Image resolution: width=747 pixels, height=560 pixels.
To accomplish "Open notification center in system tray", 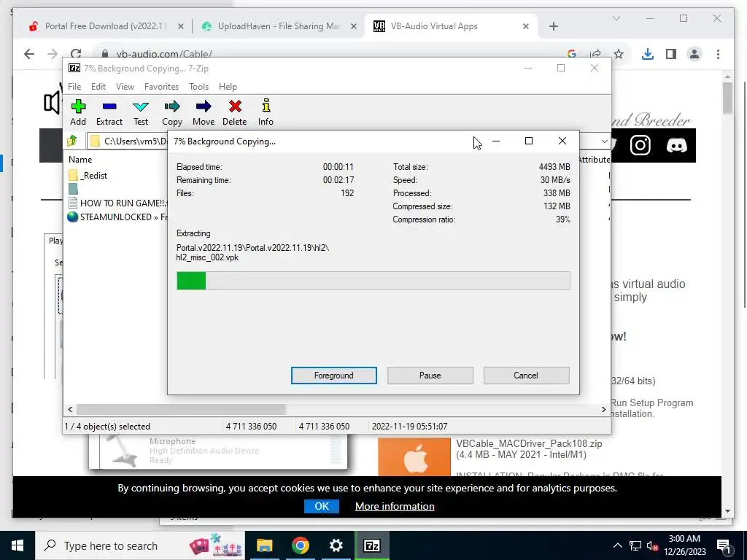I will coord(724,545).
